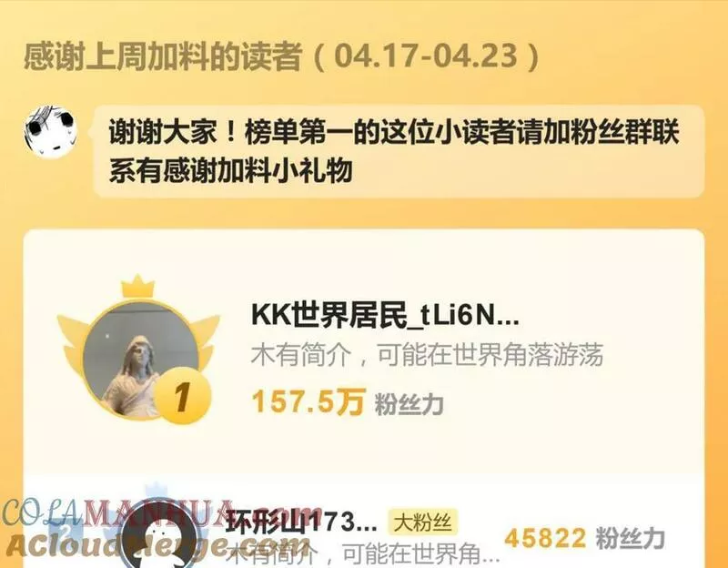Click the date range 04.17-04.23
This screenshot has width=728, height=568.
tap(426, 56)
